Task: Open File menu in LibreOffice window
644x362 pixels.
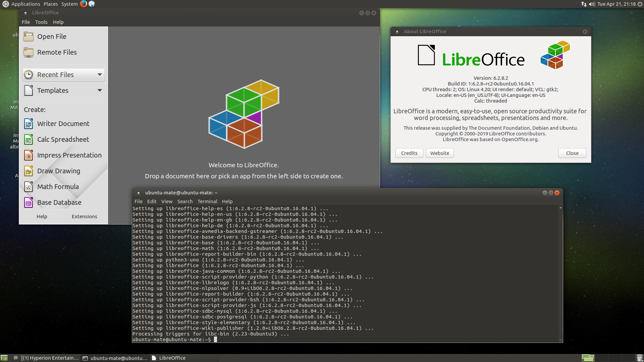Action: pyautogui.click(x=26, y=22)
